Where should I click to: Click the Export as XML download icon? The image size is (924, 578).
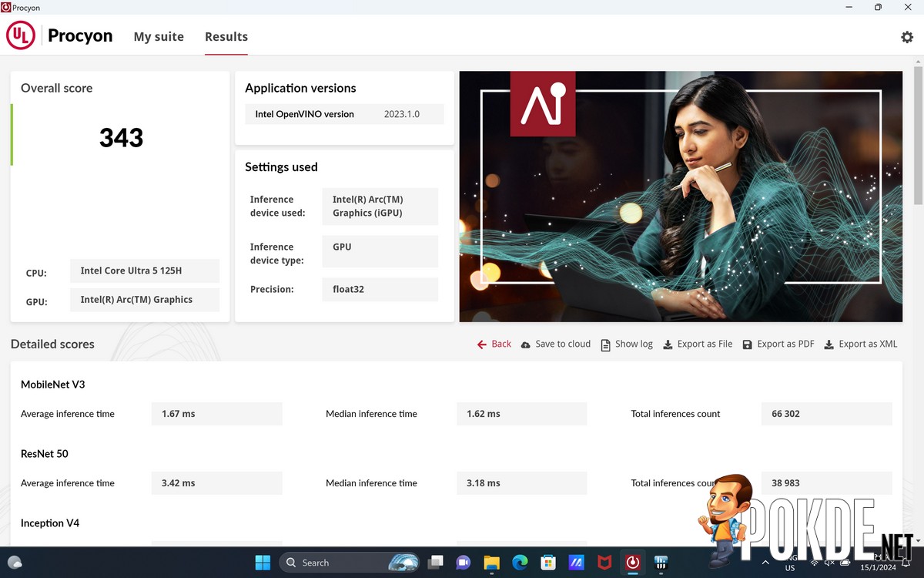coord(829,344)
